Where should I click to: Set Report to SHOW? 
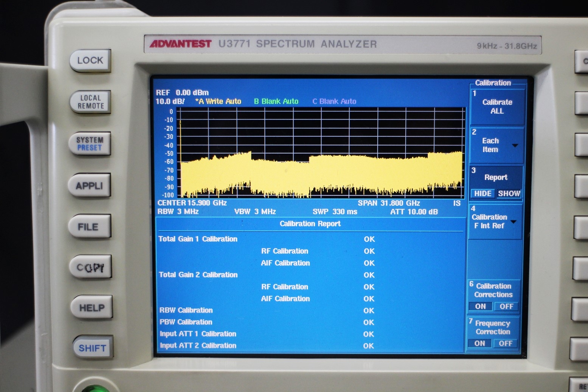pyautogui.click(x=509, y=194)
